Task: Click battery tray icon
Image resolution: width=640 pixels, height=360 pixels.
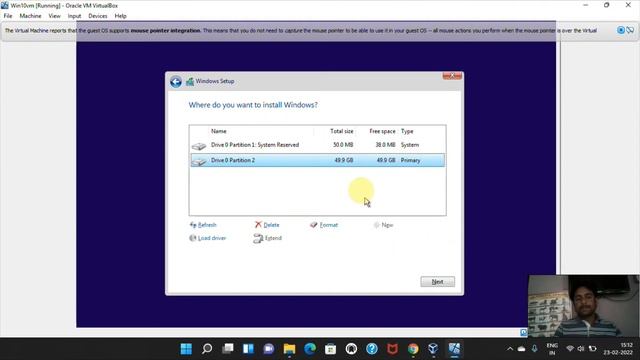Action: pyautogui.click(x=593, y=349)
